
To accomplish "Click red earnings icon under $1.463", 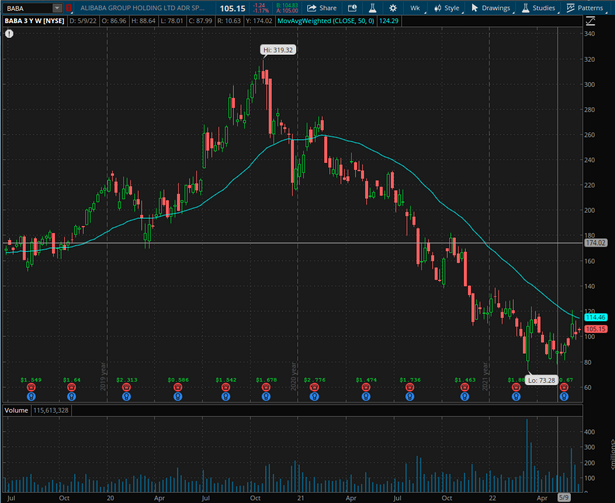I will 465,388.
